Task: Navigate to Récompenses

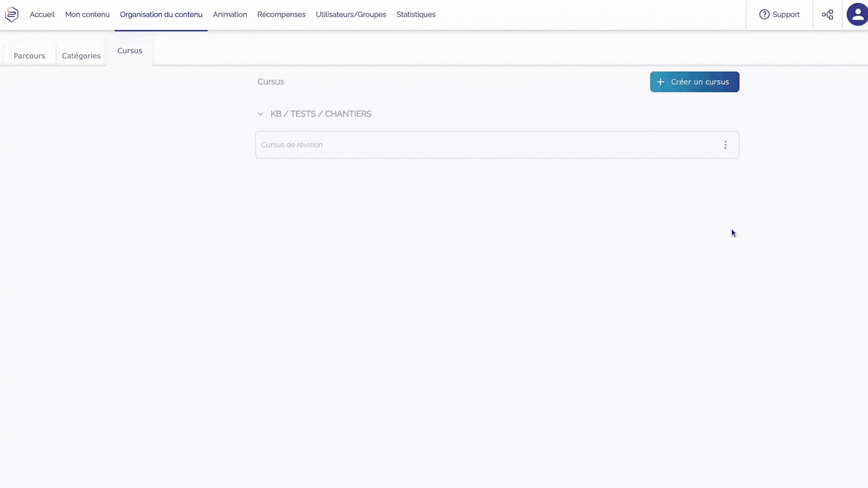Action: tap(281, 14)
